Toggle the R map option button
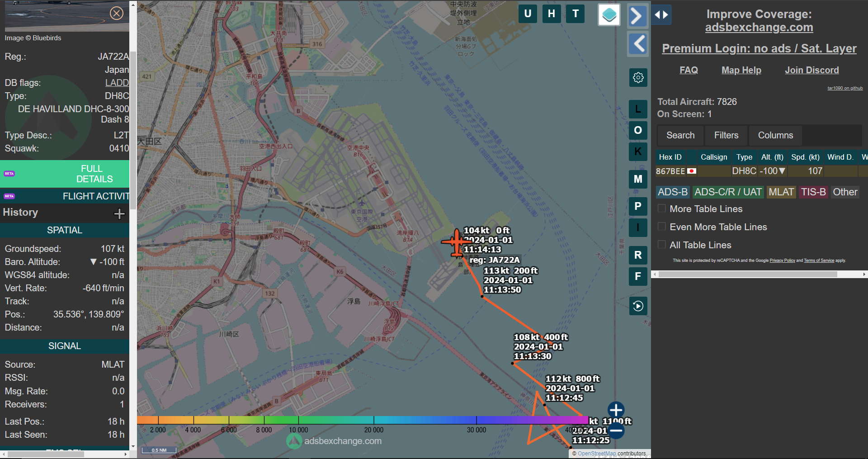This screenshot has width=868, height=459. 638,255
